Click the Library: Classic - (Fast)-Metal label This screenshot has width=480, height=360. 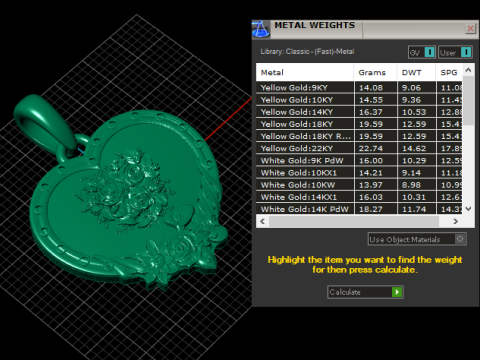[x=307, y=51]
